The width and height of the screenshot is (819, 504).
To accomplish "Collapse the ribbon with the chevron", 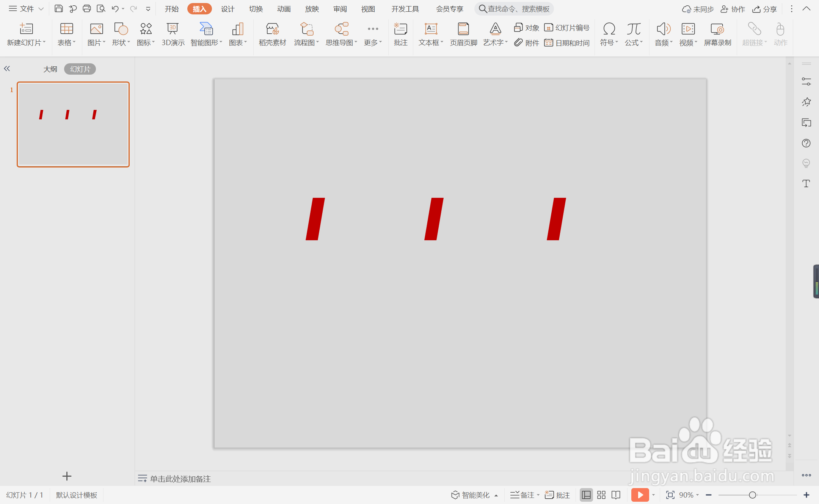I will point(806,9).
